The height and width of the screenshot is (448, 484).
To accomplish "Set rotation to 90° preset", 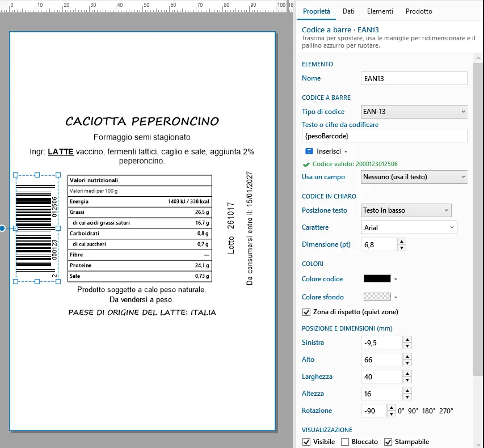I will point(413,411).
